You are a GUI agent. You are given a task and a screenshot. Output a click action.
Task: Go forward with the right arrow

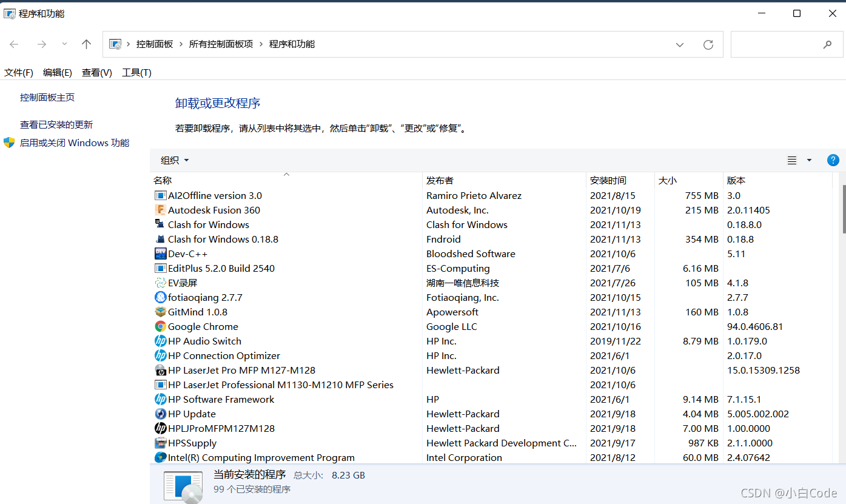tap(41, 44)
